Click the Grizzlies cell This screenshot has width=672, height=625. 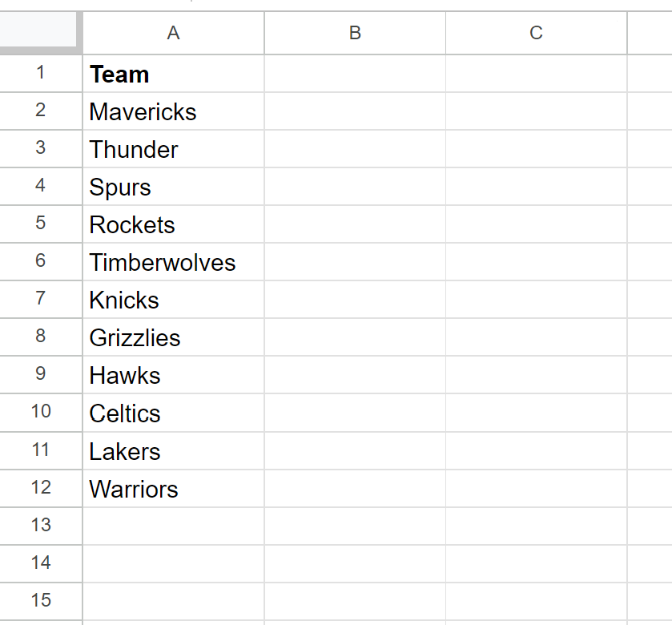(x=174, y=337)
